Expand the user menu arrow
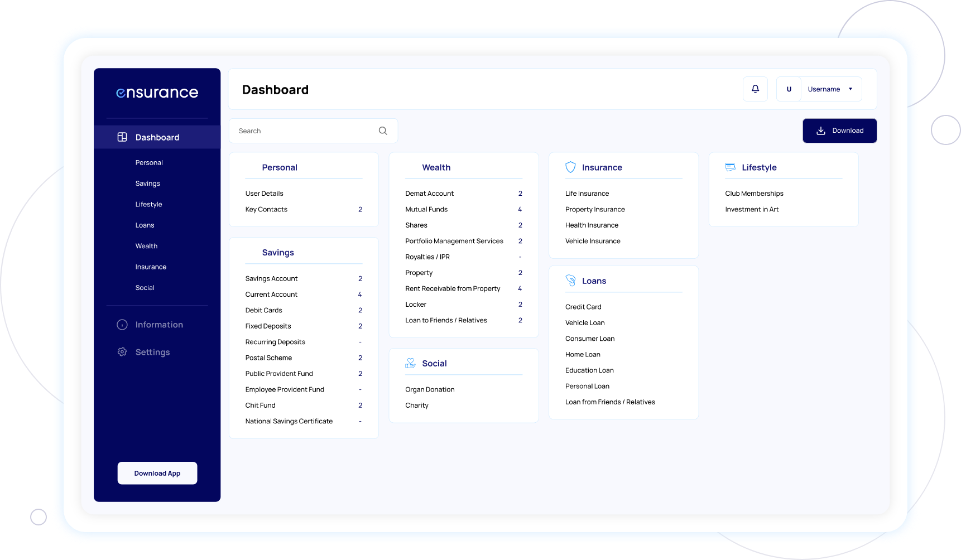Screen dimensions: 961x560 tap(851, 89)
